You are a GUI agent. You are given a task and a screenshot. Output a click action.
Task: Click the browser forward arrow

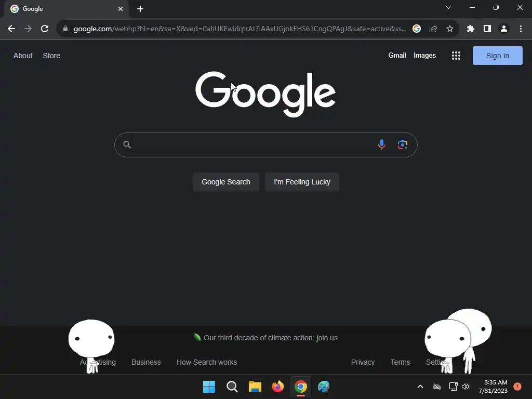(28, 29)
